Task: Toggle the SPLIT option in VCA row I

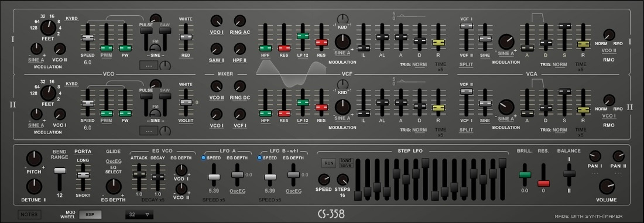Action: click(466, 65)
